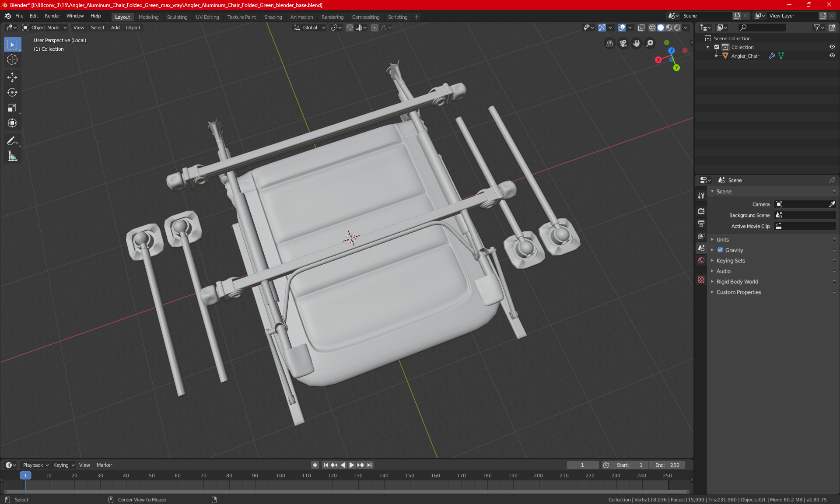Switch to the Modeling workspace tab
Image resolution: width=840 pixels, height=504 pixels.
click(148, 17)
